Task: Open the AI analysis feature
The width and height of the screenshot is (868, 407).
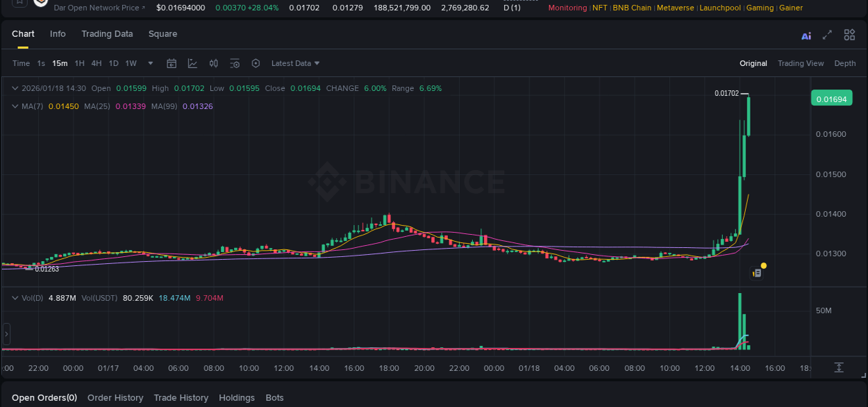Action: (x=806, y=35)
